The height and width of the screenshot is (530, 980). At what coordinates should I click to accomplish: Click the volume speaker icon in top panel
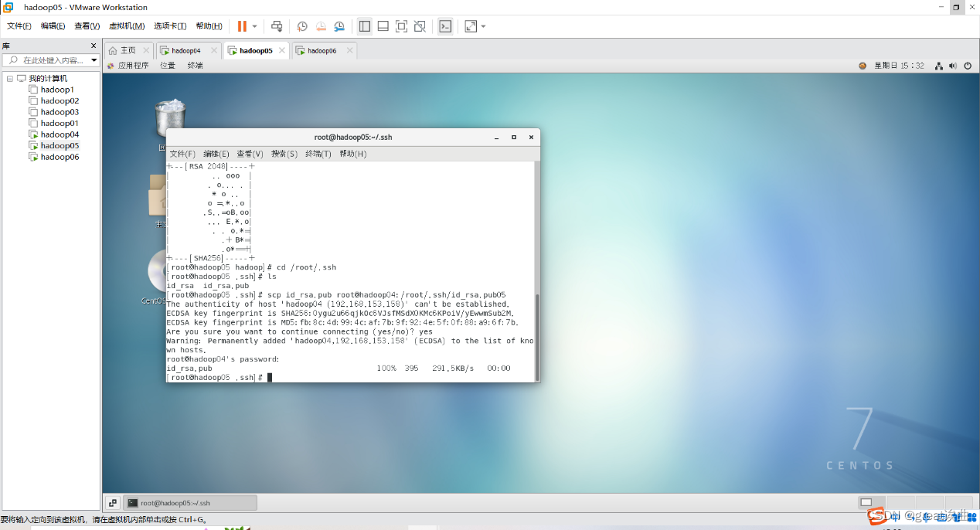[x=953, y=66]
